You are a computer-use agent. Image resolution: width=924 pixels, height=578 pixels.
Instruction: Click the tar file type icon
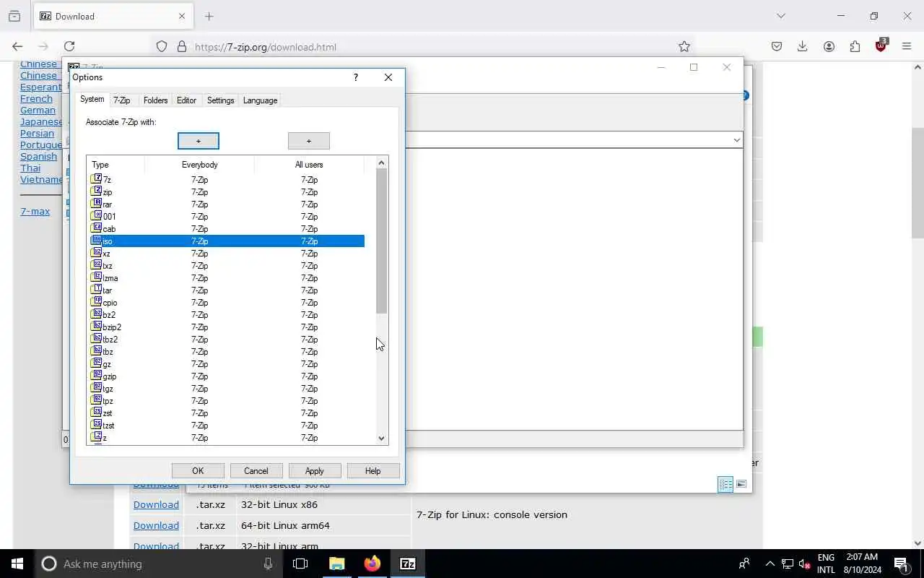97,290
